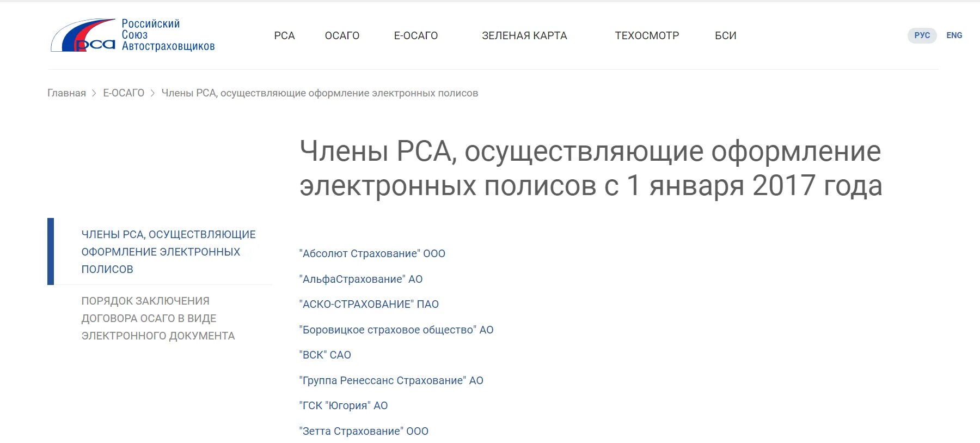Viewport: 980px width, 443px height.
Task: Click the РСА logo image
Action: pos(133,35)
